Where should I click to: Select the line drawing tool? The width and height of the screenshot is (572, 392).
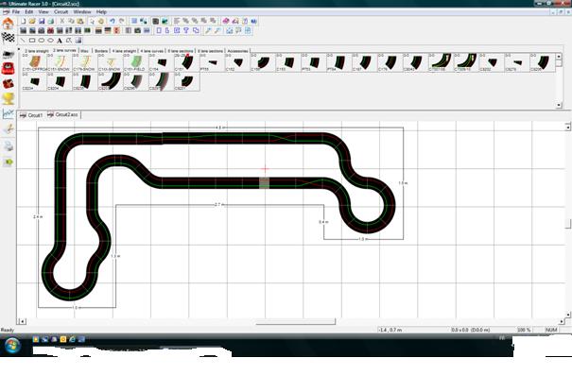[x=23, y=41]
